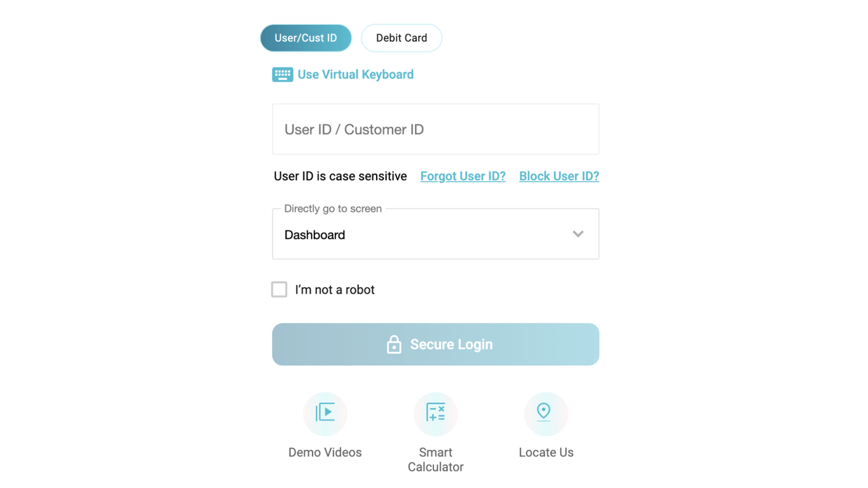Open the Use Virtual Keyboard link
The image size is (868, 488).
click(355, 74)
